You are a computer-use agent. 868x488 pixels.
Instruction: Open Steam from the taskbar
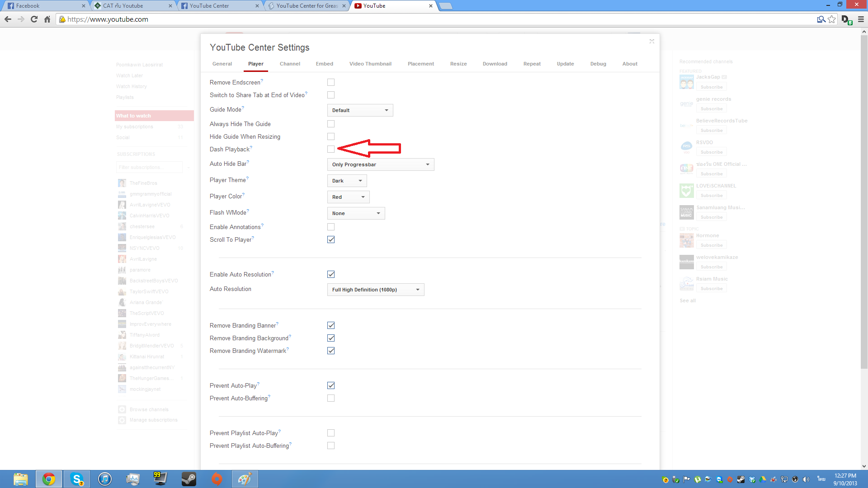(189, 479)
